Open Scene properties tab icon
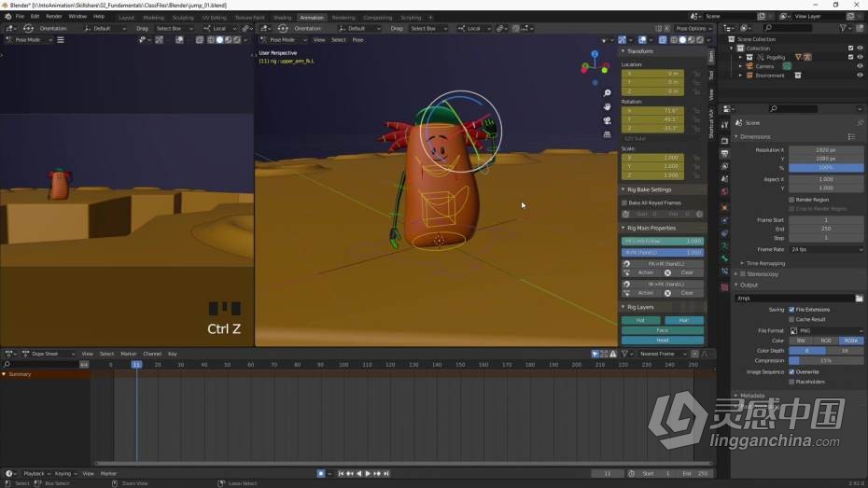The image size is (868, 488). (x=724, y=179)
